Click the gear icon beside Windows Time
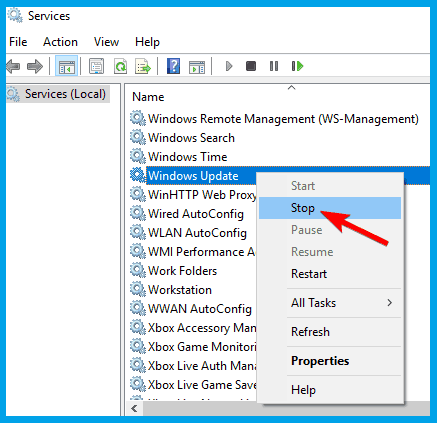Viewport: 437px width, 423px height. [x=138, y=156]
